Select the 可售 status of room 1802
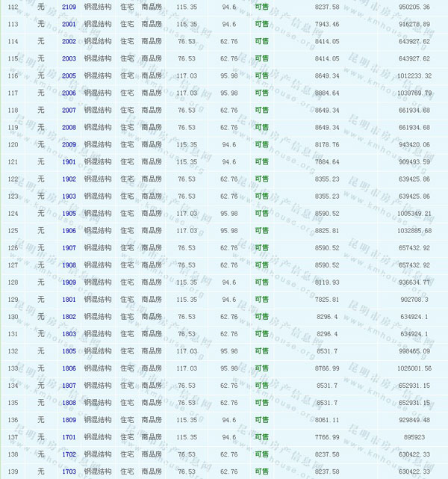The height and width of the screenshot is (479, 448). 261,317
